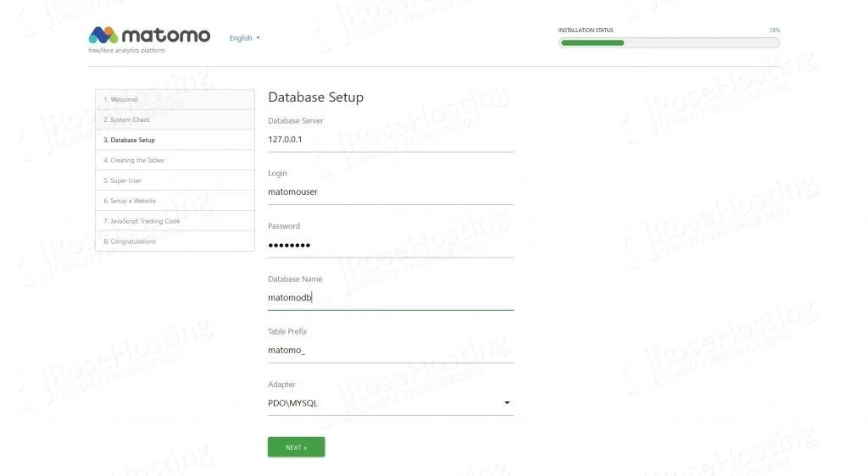Click the green NEXT button
This screenshot has height=476, width=868.
point(296,447)
